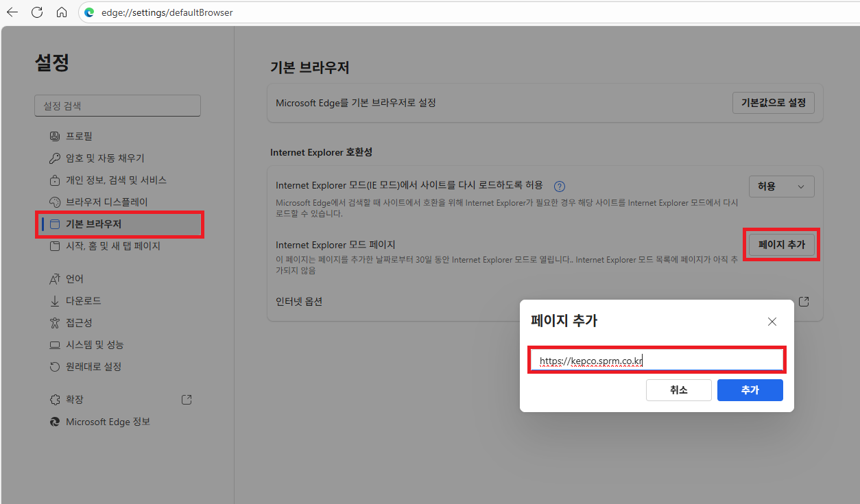Click the help question mark icon

coord(560,186)
